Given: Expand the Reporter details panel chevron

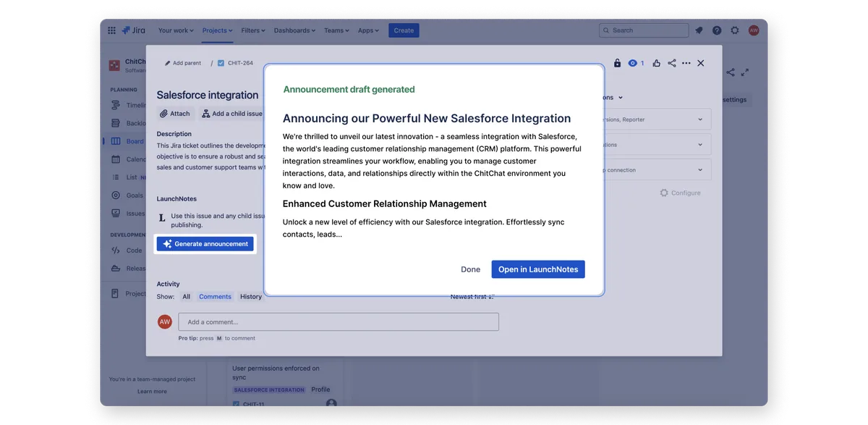Looking at the screenshot, I should [700, 119].
